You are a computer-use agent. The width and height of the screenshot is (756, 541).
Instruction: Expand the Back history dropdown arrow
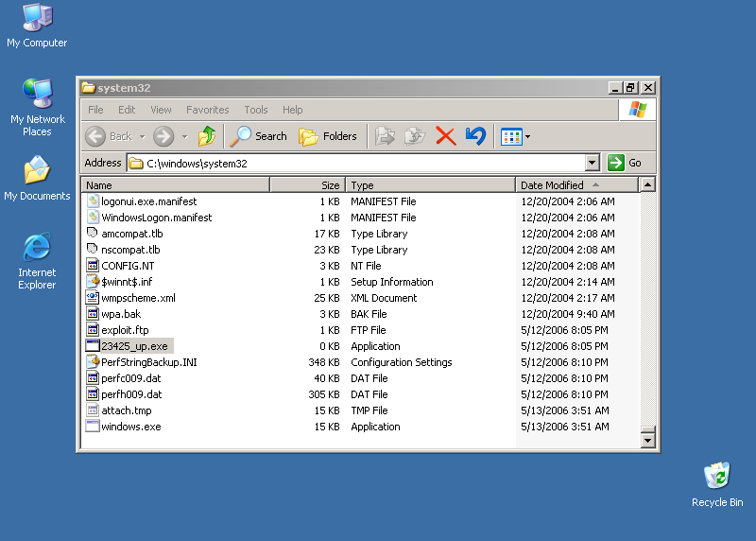143,137
